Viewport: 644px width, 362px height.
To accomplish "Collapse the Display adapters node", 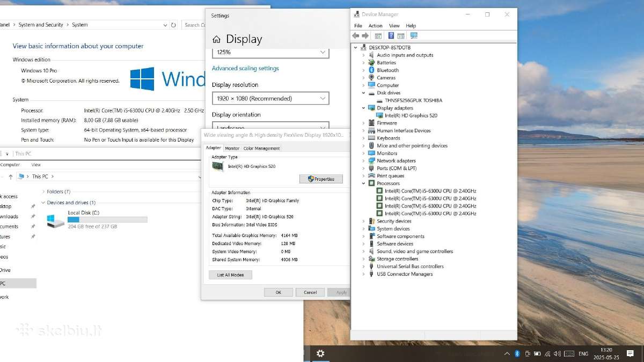I will click(363, 108).
